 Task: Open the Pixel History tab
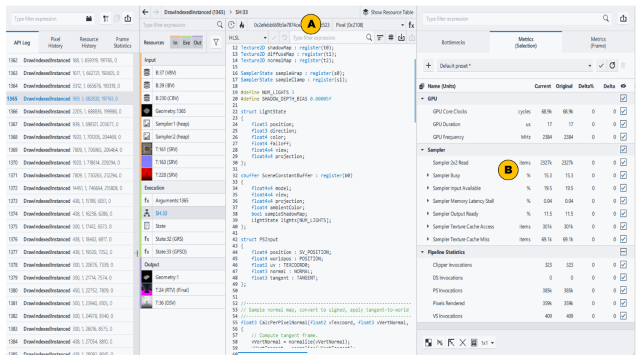click(55, 42)
